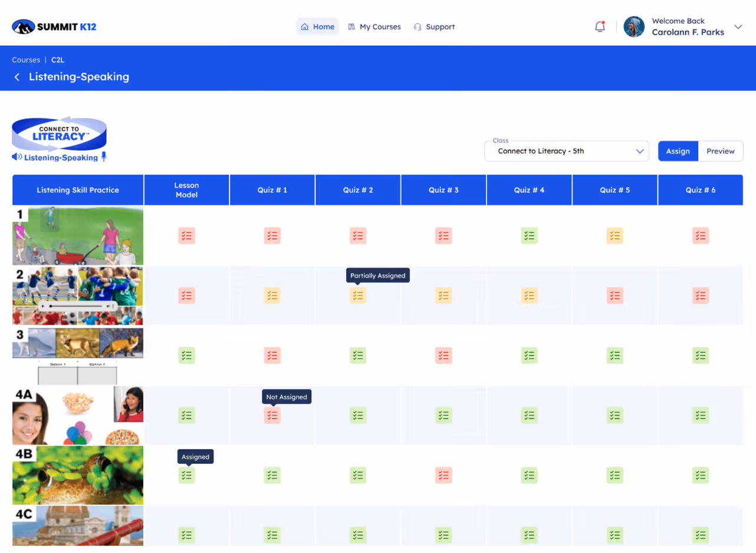Image resolution: width=756 pixels, height=553 pixels.
Task: Open the Class dropdown Connect to Literacy - 5th
Action: coord(566,151)
